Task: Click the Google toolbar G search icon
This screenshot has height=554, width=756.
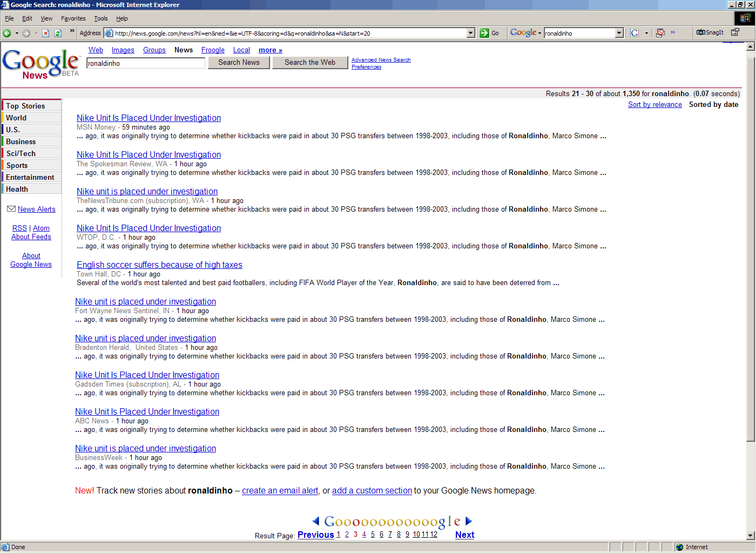Action: [634, 33]
